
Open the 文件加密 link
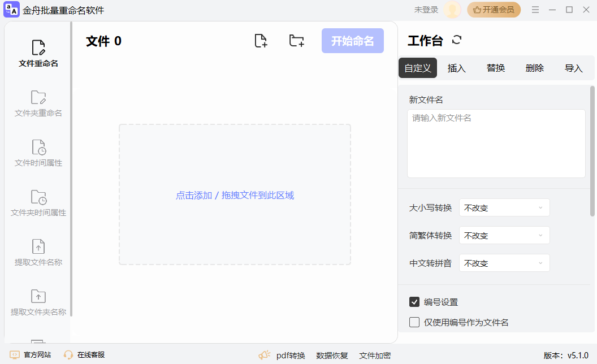pyautogui.click(x=375, y=356)
